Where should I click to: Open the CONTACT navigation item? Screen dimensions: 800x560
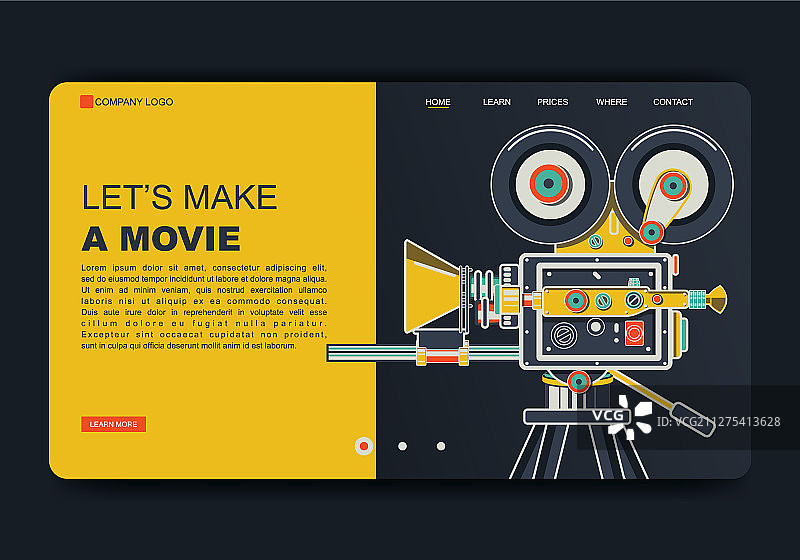point(672,102)
